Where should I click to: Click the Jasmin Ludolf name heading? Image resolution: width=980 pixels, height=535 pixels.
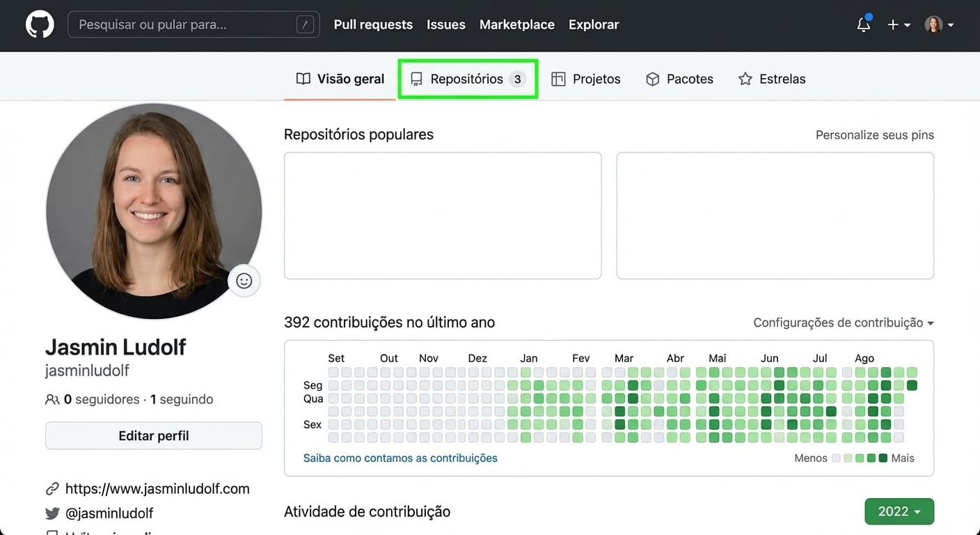pos(116,347)
